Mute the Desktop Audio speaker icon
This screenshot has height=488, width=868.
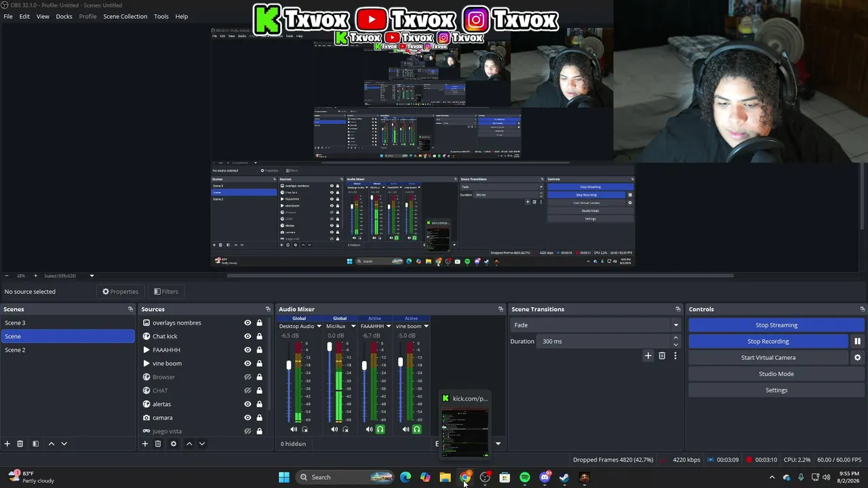[294, 429]
